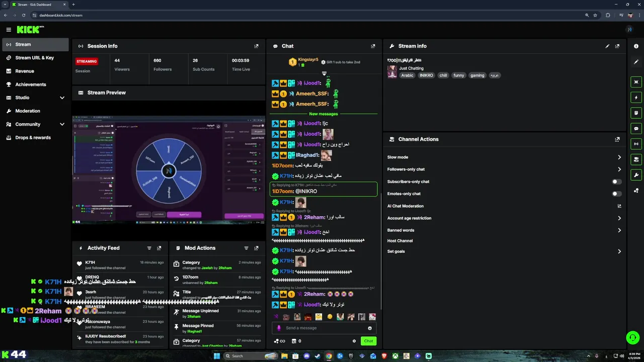Click the Stream Preview video thumbnail
644x362 pixels.
coord(169,170)
